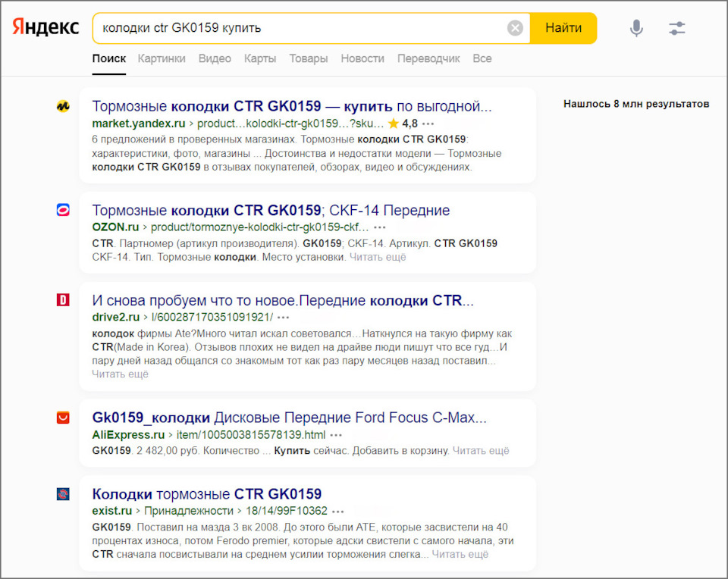Open search settings sliders icon

click(x=677, y=28)
